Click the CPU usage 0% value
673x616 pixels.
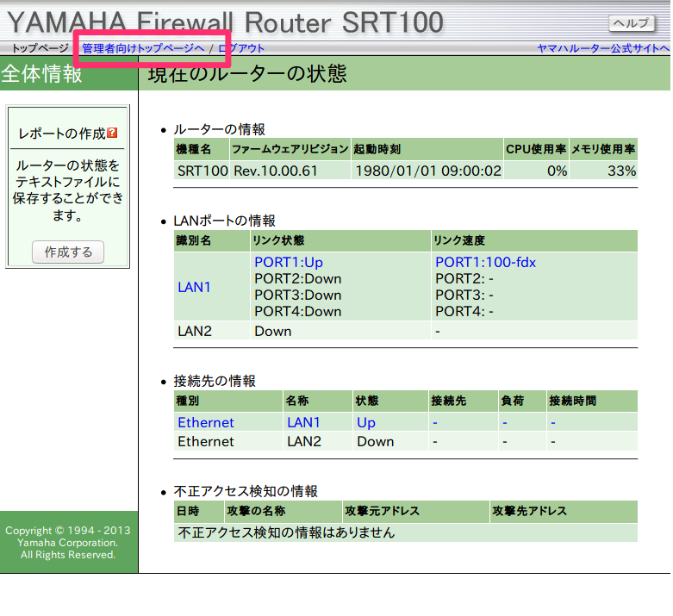[558, 171]
